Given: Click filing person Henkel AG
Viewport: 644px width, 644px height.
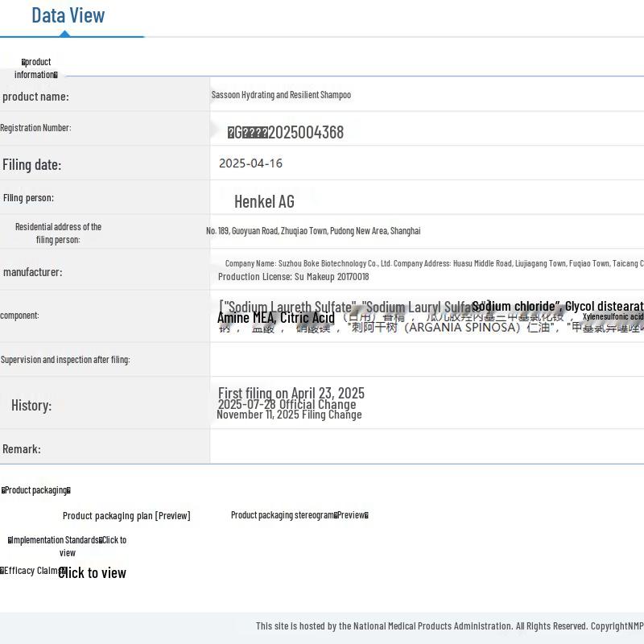Looking at the screenshot, I should pyautogui.click(x=264, y=202).
